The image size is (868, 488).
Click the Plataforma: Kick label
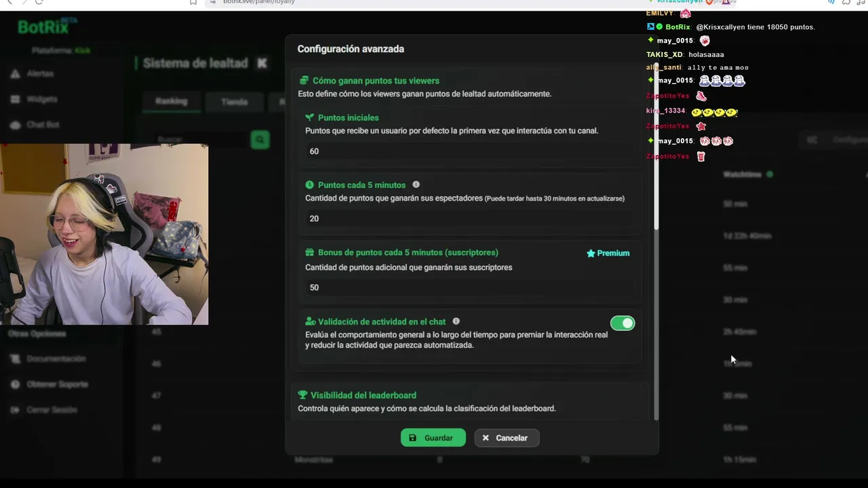60,51
